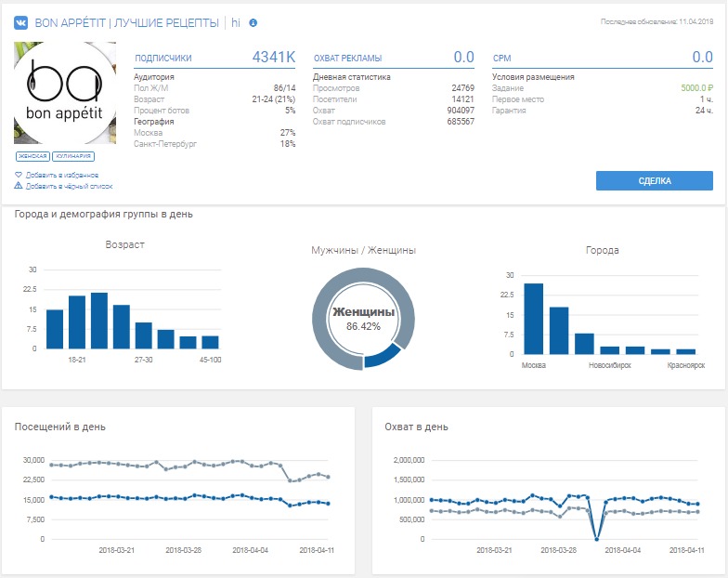The height and width of the screenshot is (578, 728).
Task: Click the heart icon for favorites
Action: coord(19,175)
